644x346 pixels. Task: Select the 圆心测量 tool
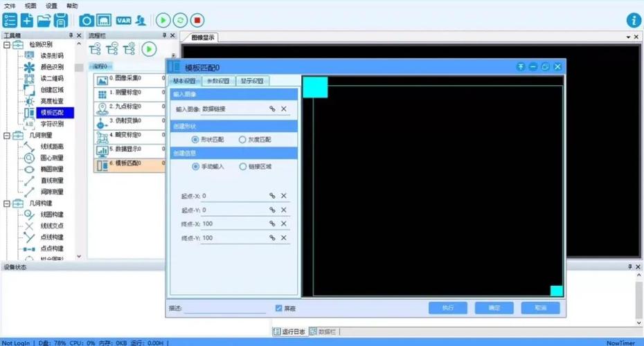(52, 158)
